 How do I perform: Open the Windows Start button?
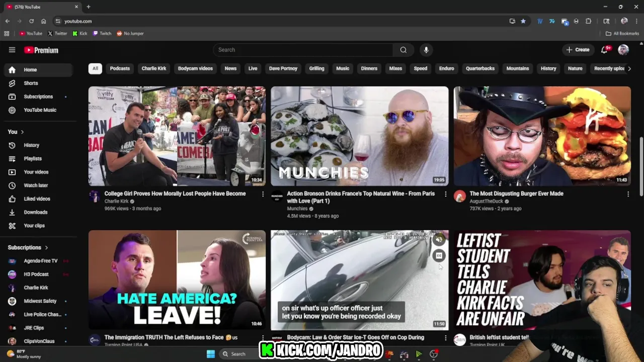pyautogui.click(x=211, y=354)
